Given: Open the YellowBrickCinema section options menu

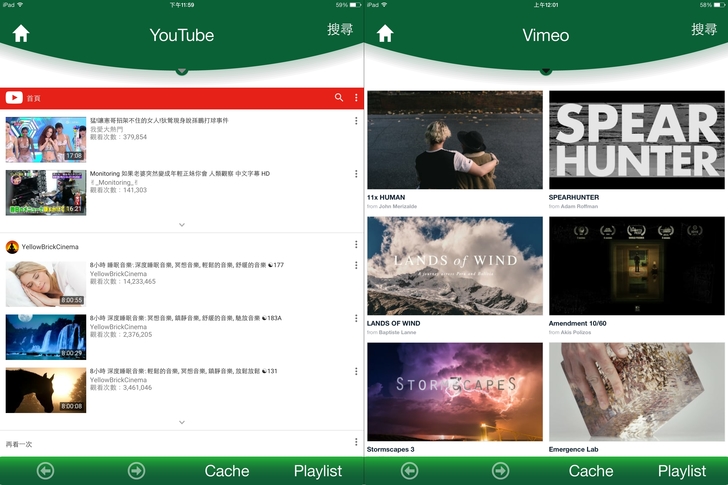Looking at the screenshot, I should [356, 244].
